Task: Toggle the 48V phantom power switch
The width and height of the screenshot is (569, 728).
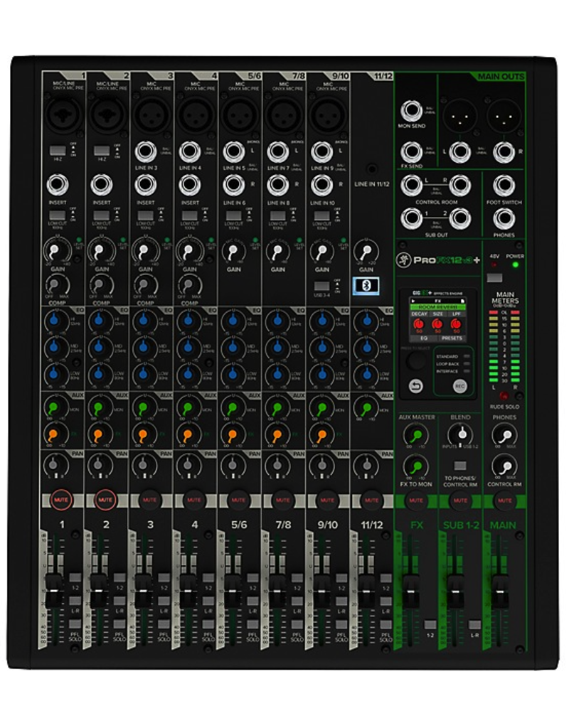Action: [495, 277]
